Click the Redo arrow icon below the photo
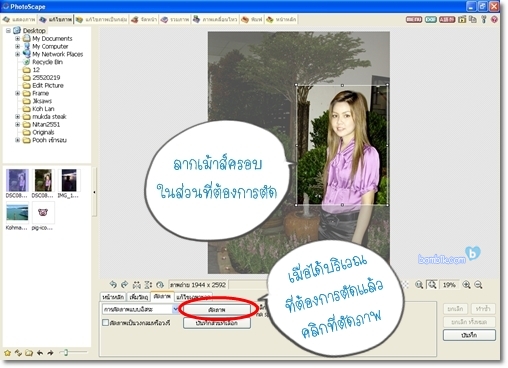This screenshot has width=508, height=368. pos(125,285)
